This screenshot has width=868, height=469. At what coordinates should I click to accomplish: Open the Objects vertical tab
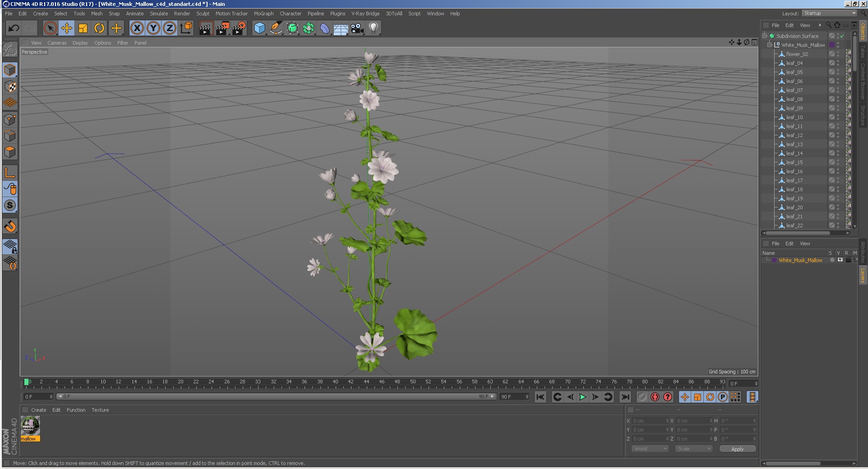tap(863, 32)
